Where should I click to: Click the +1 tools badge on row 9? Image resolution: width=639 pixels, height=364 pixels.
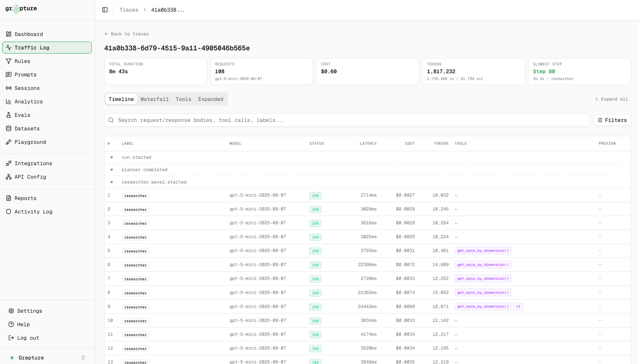point(518,306)
